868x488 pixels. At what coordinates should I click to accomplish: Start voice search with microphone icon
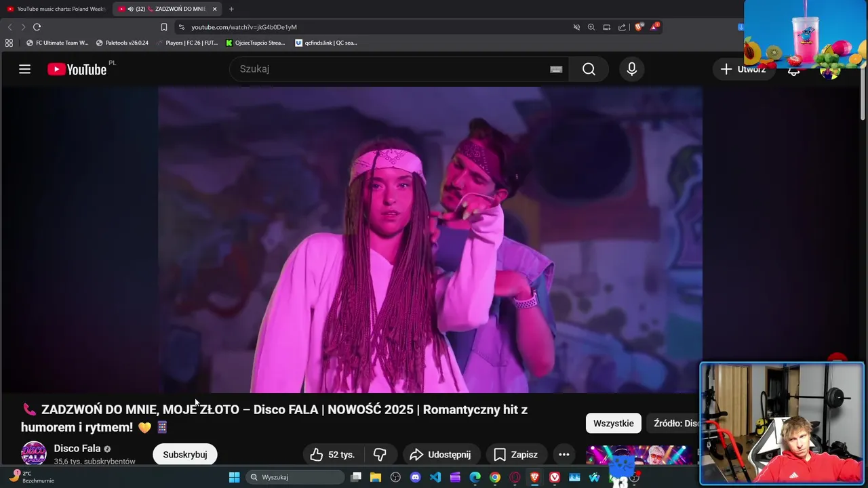click(632, 69)
